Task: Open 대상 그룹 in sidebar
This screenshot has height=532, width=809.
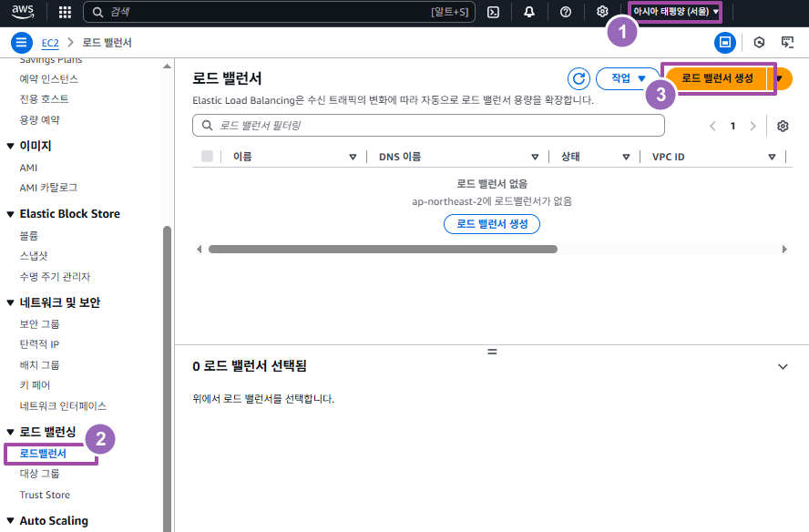Action: [x=40, y=474]
